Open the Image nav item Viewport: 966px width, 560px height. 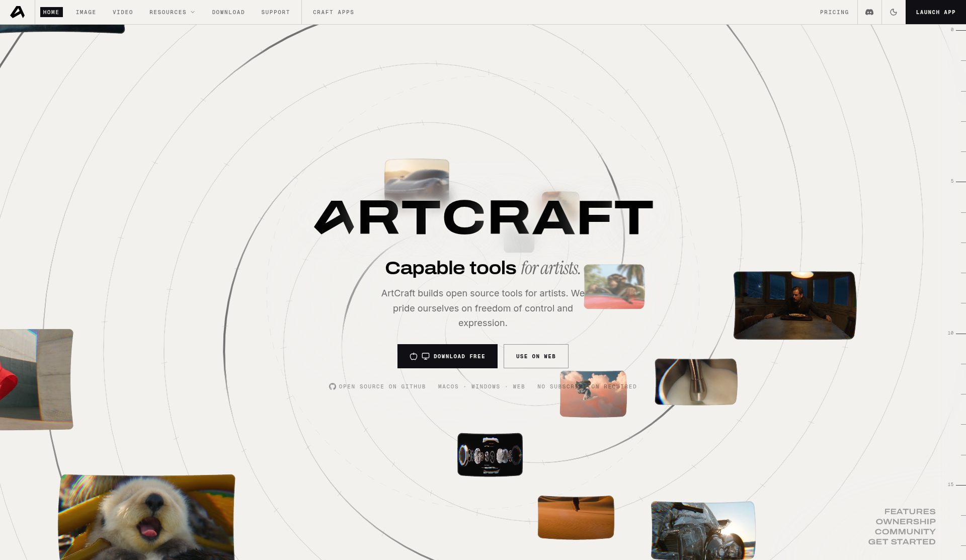point(86,12)
